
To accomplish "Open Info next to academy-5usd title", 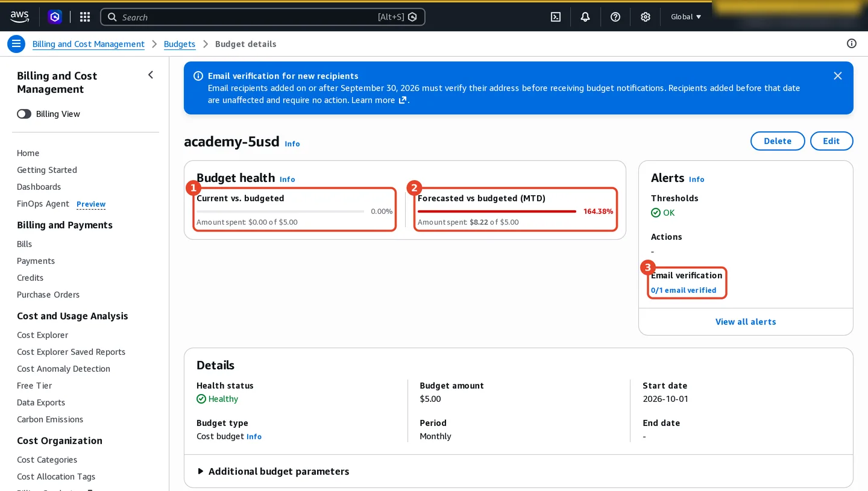I will coord(292,144).
